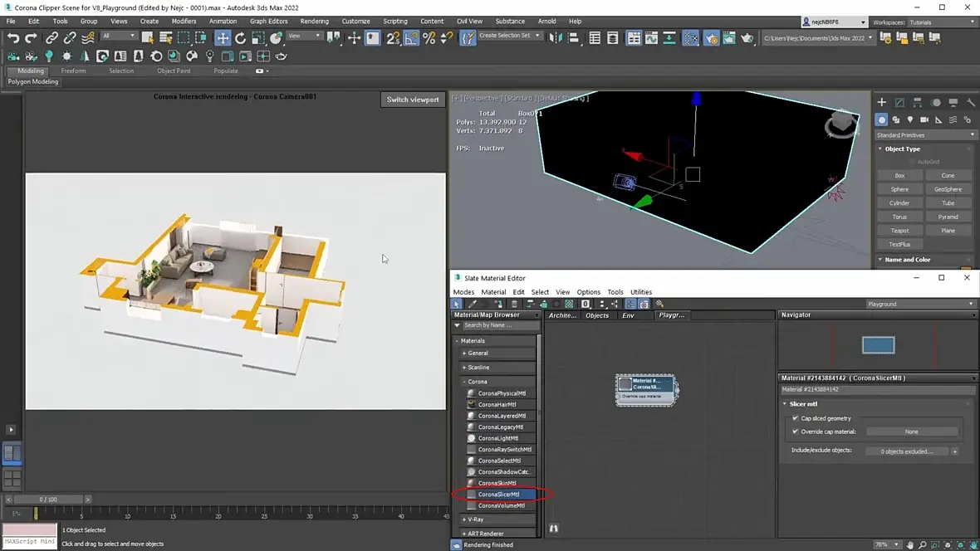Viewport: 980px width, 551px height.
Task: Select the Percent Snap toggle icon
Action: (429, 38)
